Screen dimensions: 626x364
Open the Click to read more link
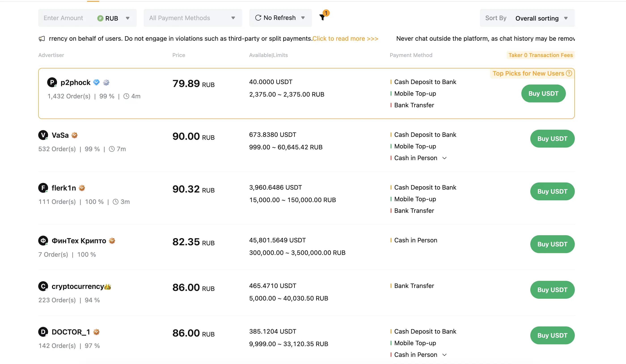(x=345, y=38)
